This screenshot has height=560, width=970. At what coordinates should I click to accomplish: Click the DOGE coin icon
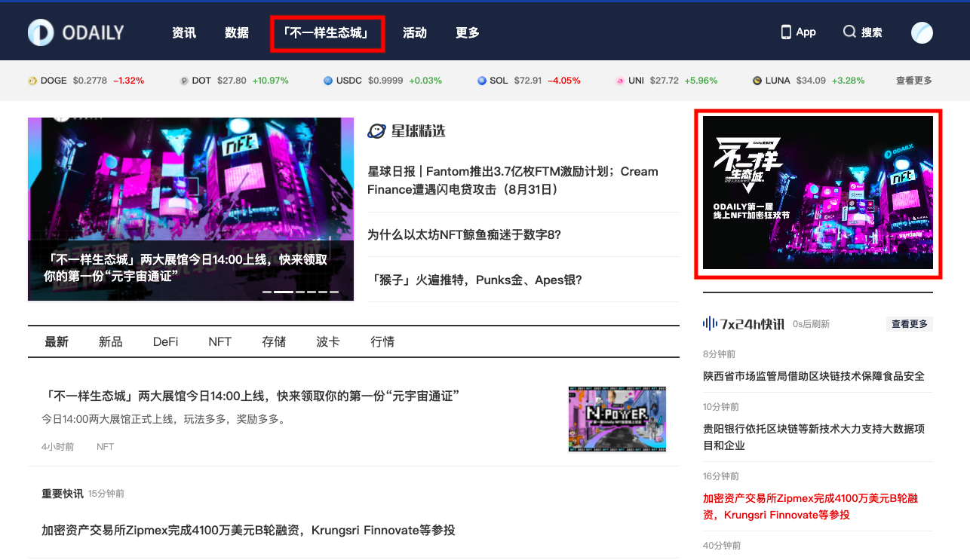click(32, 81)
